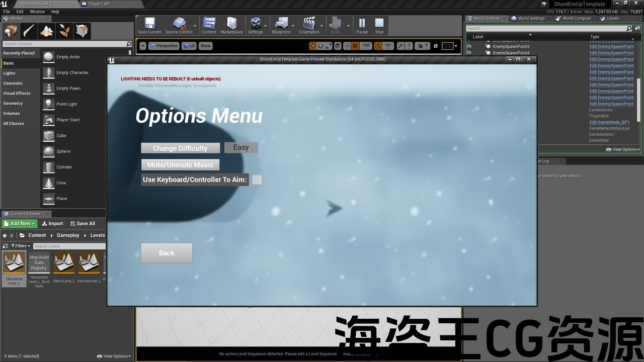Click the Blueprints toolbar icon
The image size is (644, 362).
pos(281,25)
